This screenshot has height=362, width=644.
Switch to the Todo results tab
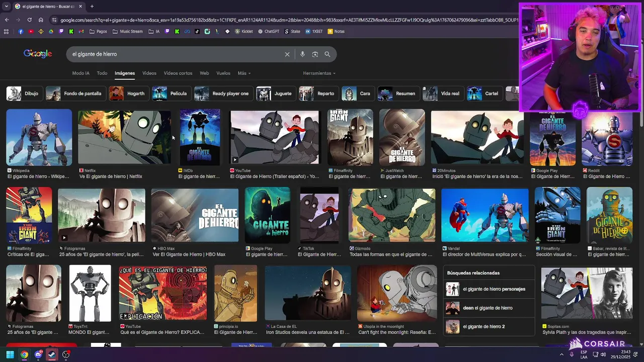[x=102, y=73]
